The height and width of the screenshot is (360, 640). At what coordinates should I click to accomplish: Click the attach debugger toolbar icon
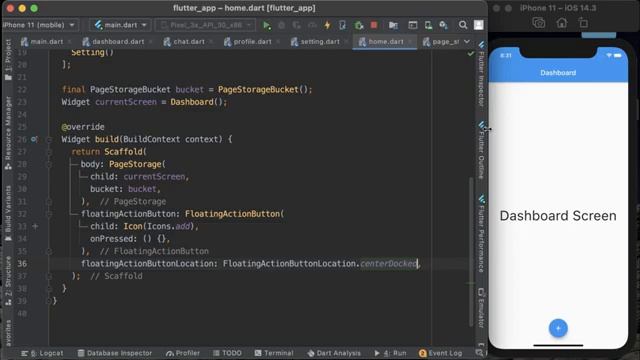[359, 25]
